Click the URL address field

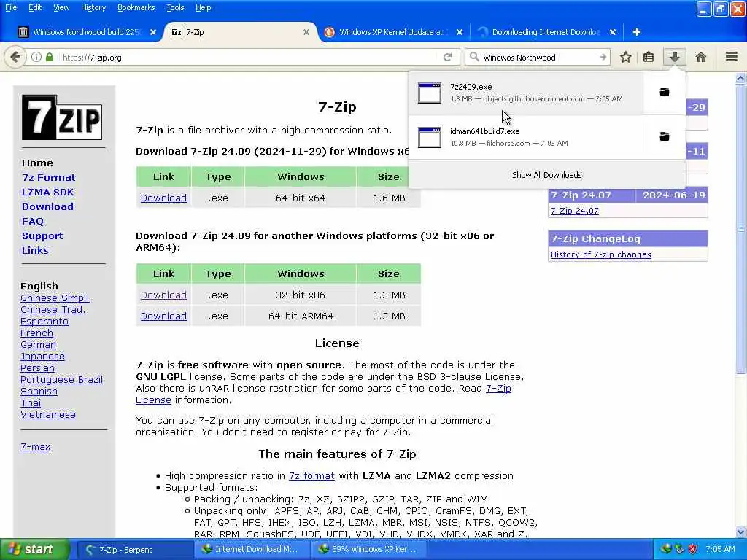pos(248,57)
